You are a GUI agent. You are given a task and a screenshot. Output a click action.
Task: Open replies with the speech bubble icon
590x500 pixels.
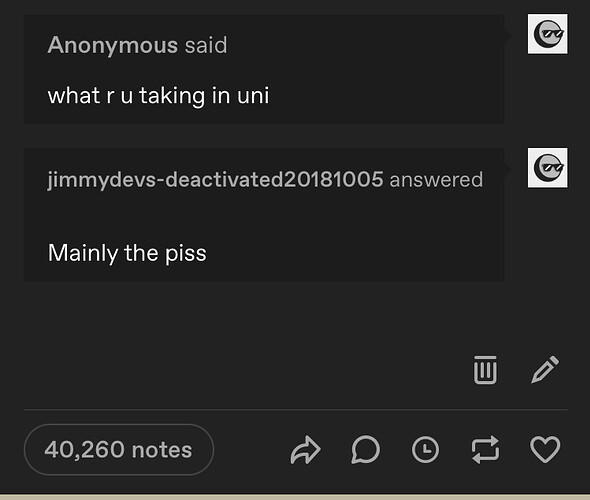(x=365, y=450)
